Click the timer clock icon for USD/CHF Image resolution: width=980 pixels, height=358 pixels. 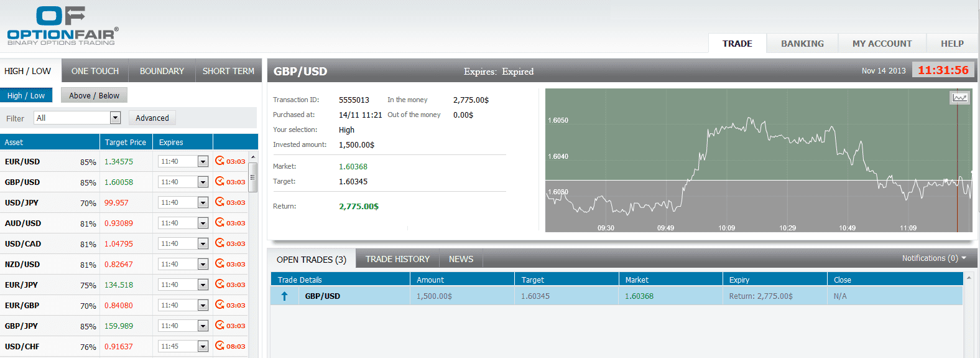(x=220, y=346)
